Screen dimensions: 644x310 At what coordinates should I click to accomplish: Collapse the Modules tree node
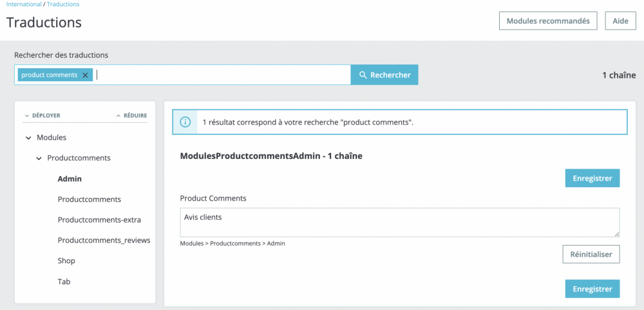click(28, 138)
